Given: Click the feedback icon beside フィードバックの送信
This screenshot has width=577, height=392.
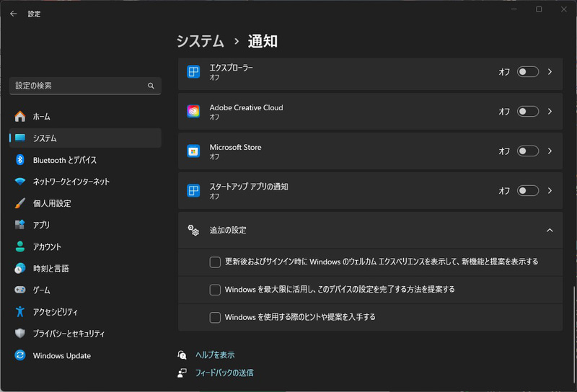Looking at the screenshot, I should [182, 373].
